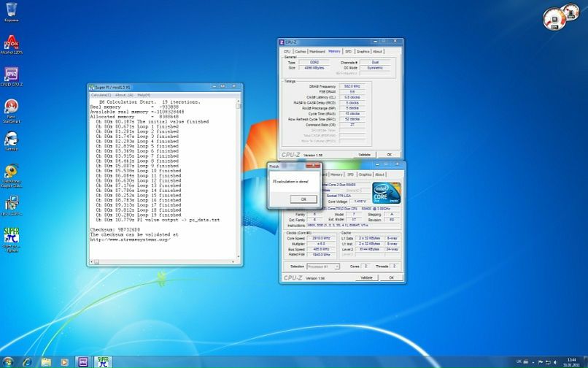Switch to the SPD tab in upper CPU-Z

349,52
